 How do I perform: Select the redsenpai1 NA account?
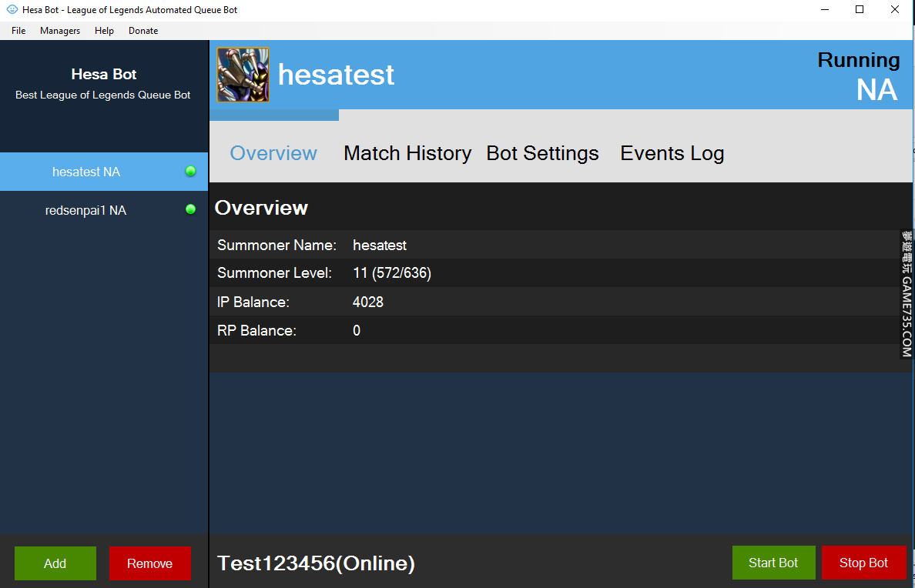pyautogui.click(x=85, y=210)
